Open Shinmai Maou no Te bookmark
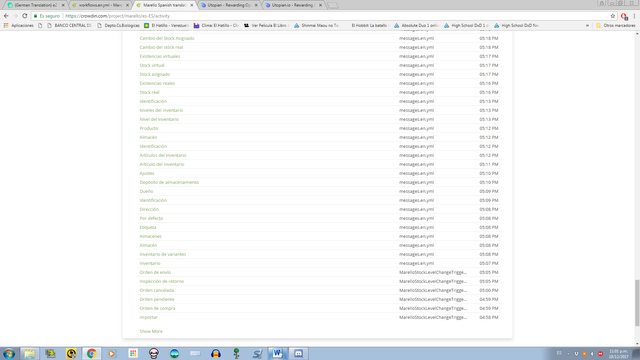640x360 pixels. (316, 25)
